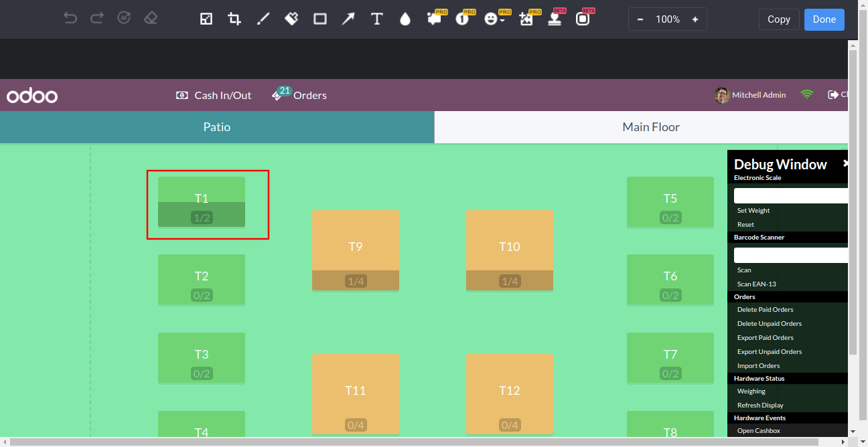Click the blue Done button
The image size is (868, 447).
824,19
